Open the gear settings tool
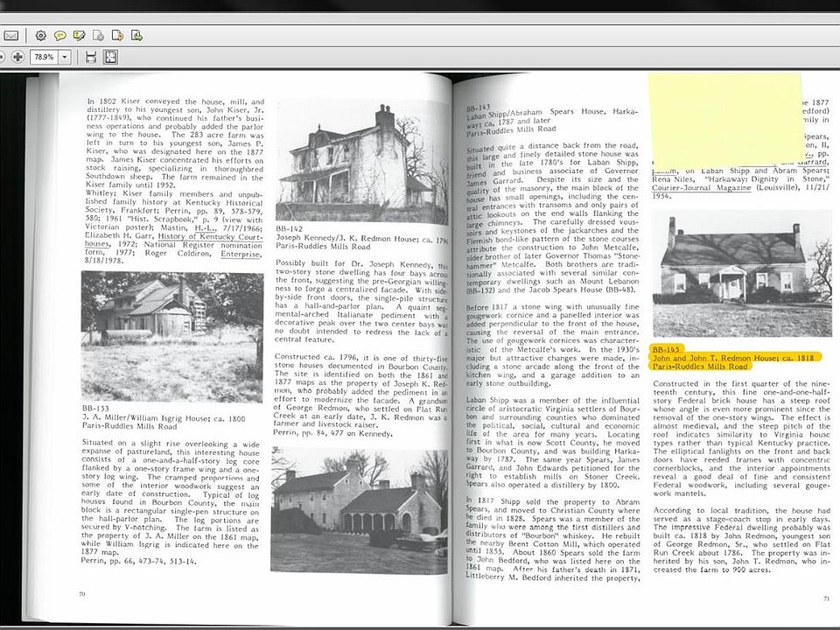 (x=41, y=36)
